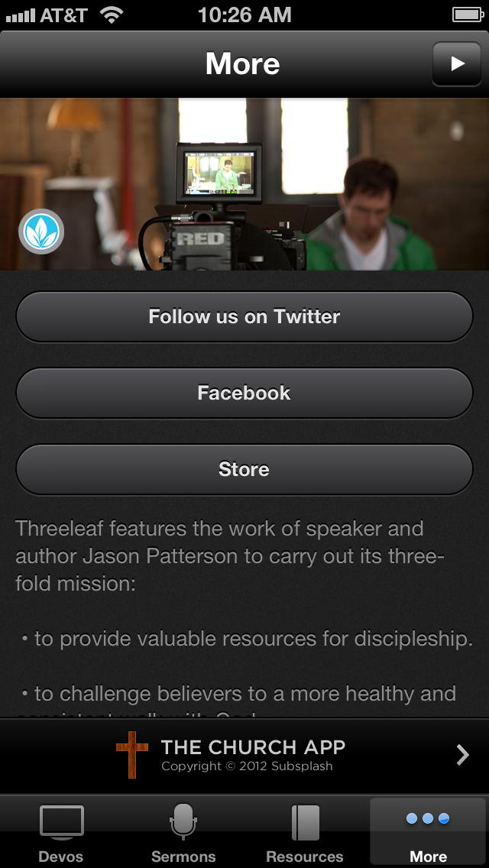Switch to the Resources tab label

(x=305, y=857)
